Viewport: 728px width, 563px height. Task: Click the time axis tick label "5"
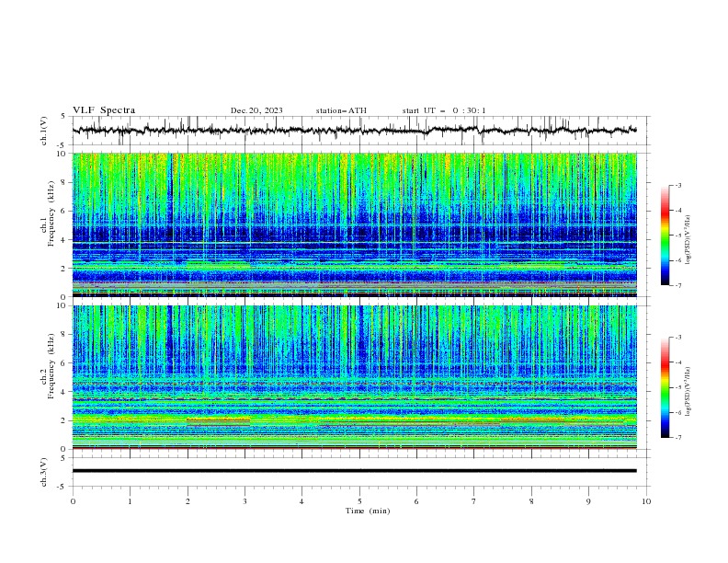point(359,501)
